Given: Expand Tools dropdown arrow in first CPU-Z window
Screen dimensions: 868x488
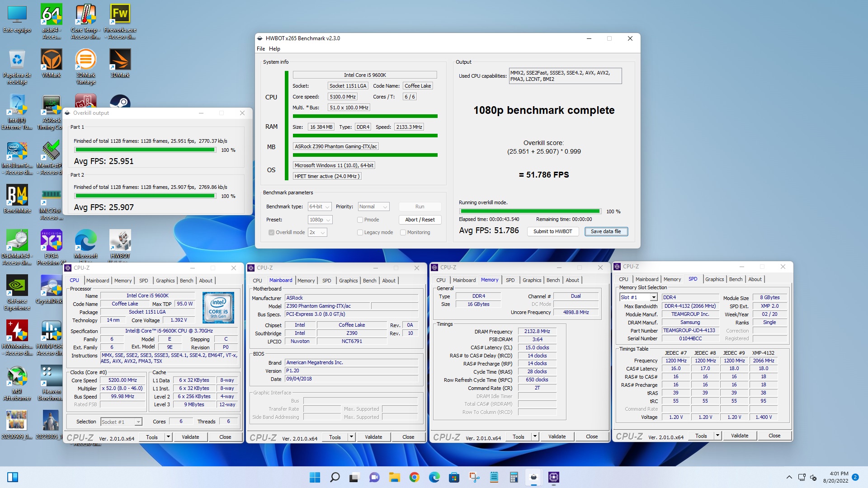Looking at the screenshot, I should tap(168, 437).
